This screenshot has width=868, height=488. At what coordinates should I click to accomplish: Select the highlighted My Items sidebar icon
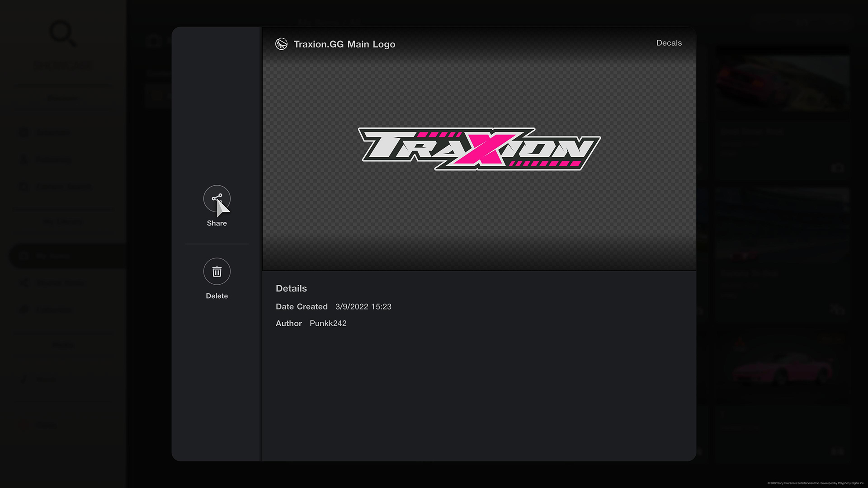click(24, 256)
